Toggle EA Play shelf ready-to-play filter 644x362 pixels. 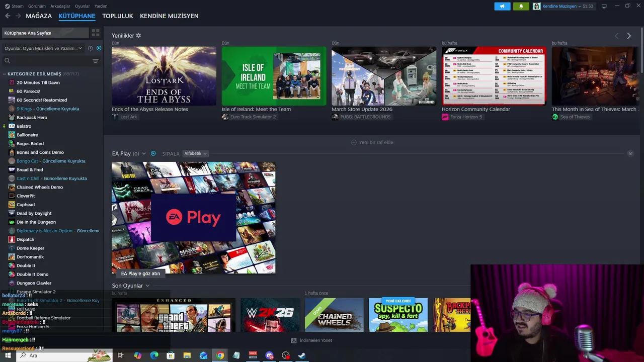(x=153, y=153)
